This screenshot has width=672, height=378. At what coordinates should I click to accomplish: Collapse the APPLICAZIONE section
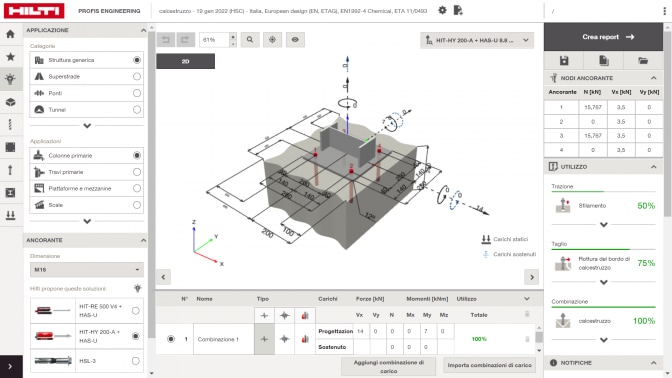[143, 30]
